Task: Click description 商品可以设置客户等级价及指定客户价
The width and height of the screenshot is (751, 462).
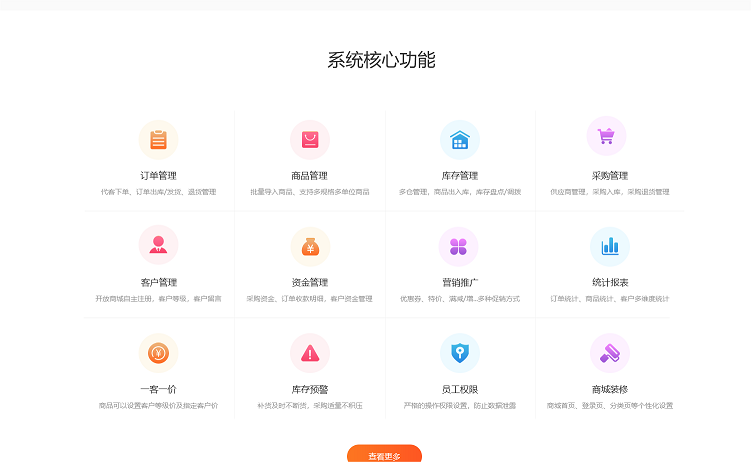Action: (159, 406)
